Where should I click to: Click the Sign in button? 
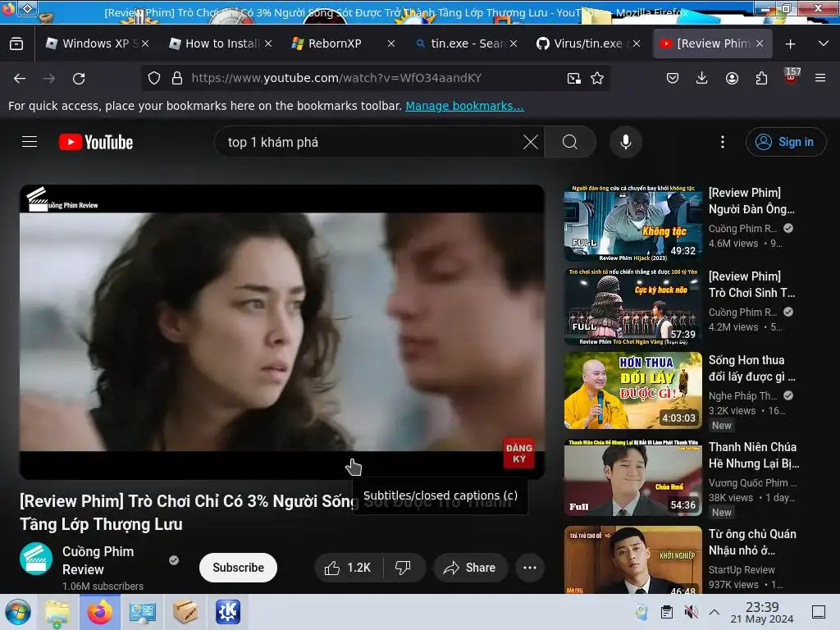785,142
